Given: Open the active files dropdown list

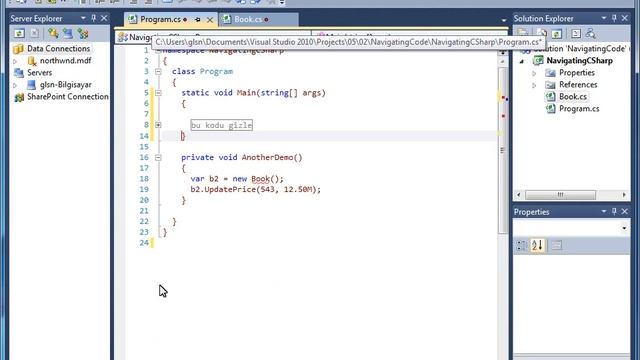Looking at the screenshot, I should (504, 20).
